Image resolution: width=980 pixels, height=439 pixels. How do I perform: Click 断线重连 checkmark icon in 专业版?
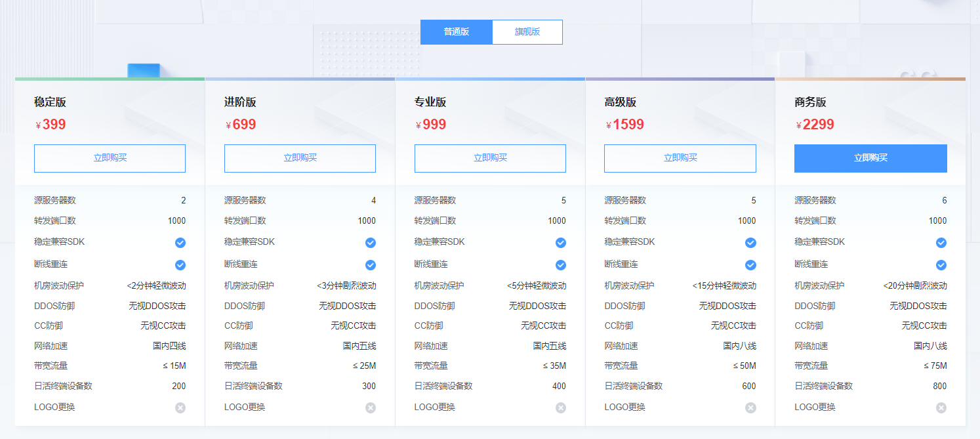pos(561,265)
